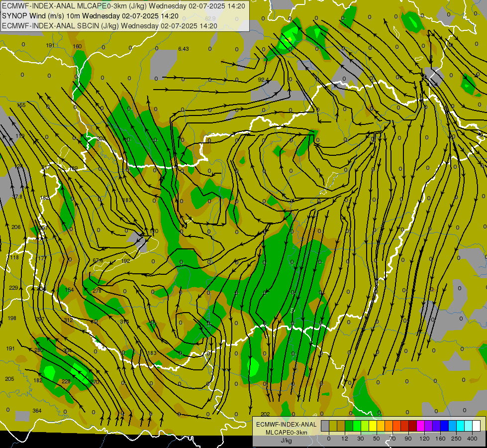Pick the white swatch at the legend end
The image size is (487, 448).
tap(477, 426)
